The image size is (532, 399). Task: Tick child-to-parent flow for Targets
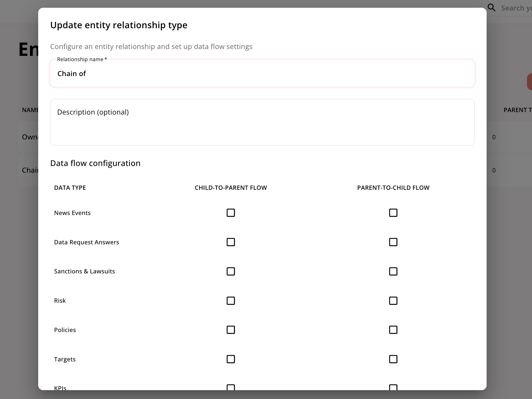[231, 359]
